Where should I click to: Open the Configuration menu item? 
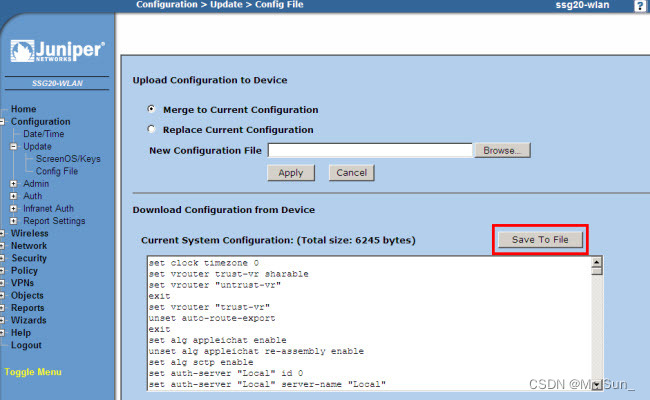(41, 121)
